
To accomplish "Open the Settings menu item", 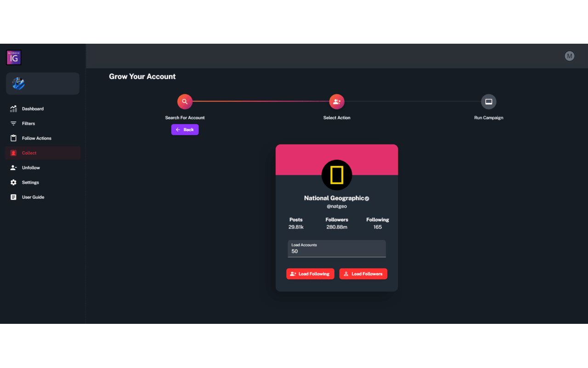I will [43, 183].
